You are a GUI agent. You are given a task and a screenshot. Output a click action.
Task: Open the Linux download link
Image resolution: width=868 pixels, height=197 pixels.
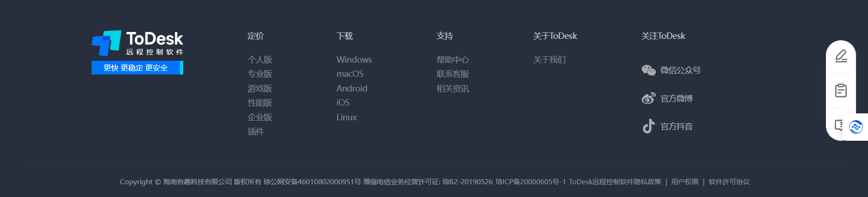point(347,117)
